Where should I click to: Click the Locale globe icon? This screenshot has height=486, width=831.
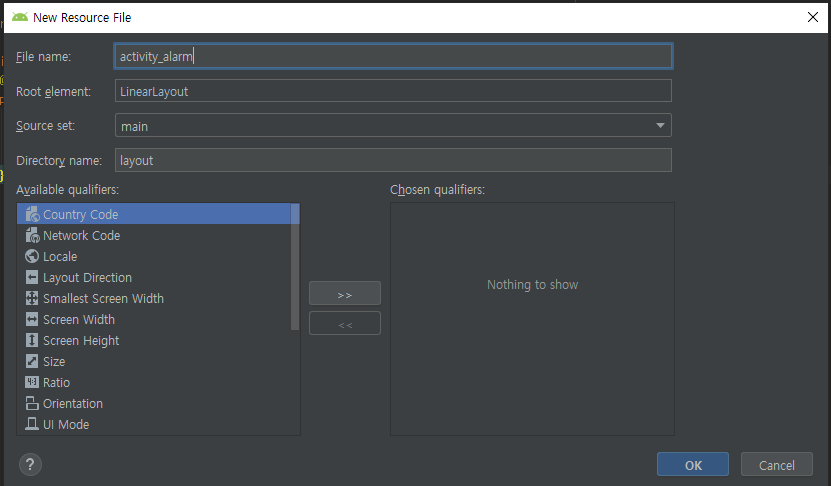coord(32,257)
